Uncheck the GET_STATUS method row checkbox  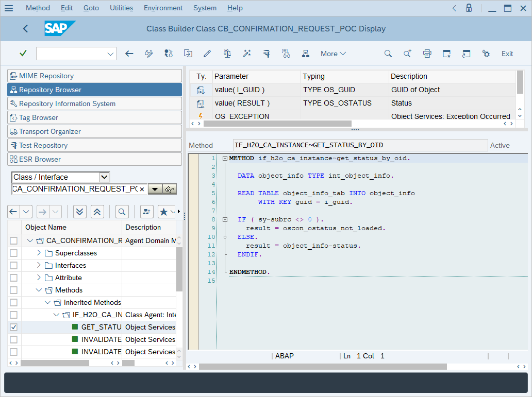click(x=13, y=327)
